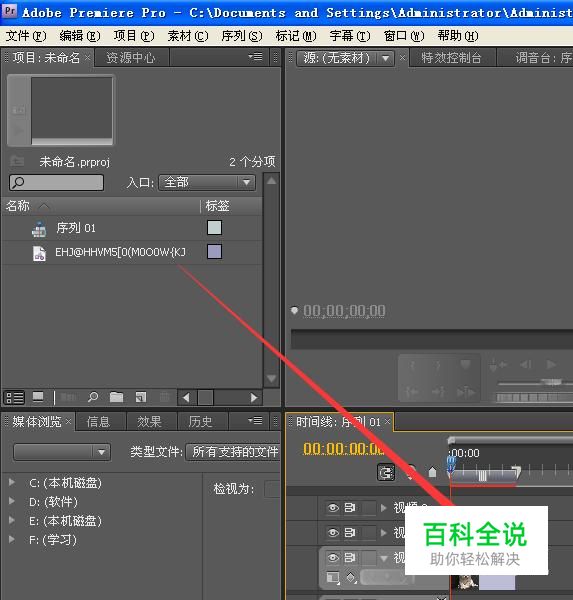Click the magnifier icon in the project search box
573x600 pixels.
click(x=18, y=183)
